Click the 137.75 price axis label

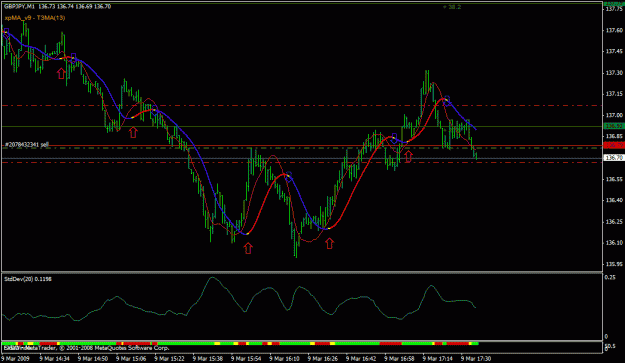614,9
